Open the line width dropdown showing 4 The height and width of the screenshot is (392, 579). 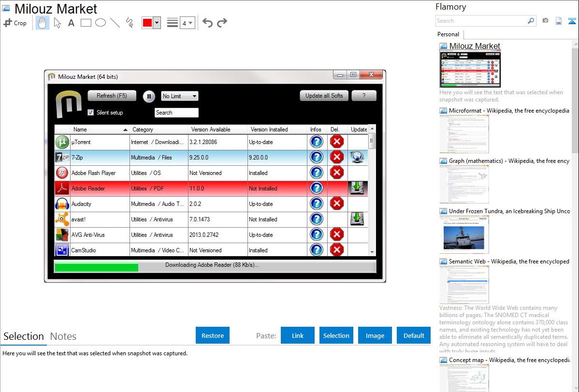click(187, 23)
